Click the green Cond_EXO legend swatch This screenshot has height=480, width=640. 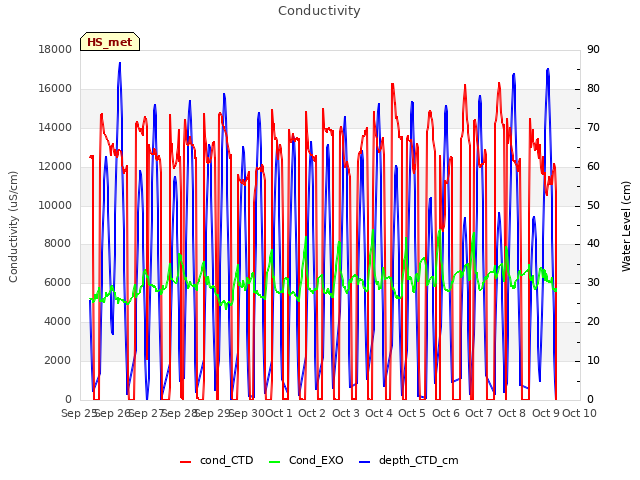(275, 462)
